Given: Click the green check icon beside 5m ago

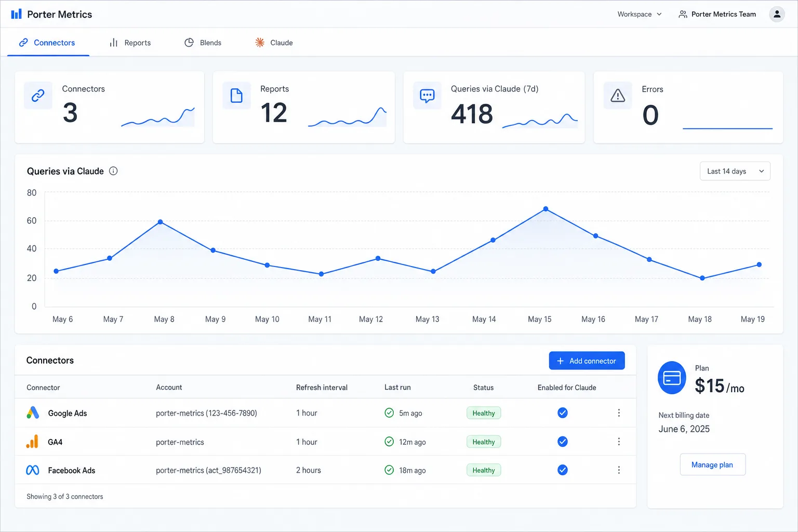Looking at the screenshot, I should 389,413.
